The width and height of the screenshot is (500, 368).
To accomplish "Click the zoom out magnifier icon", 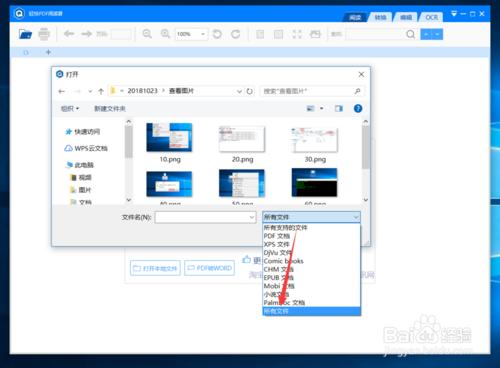I will point(147,34).
